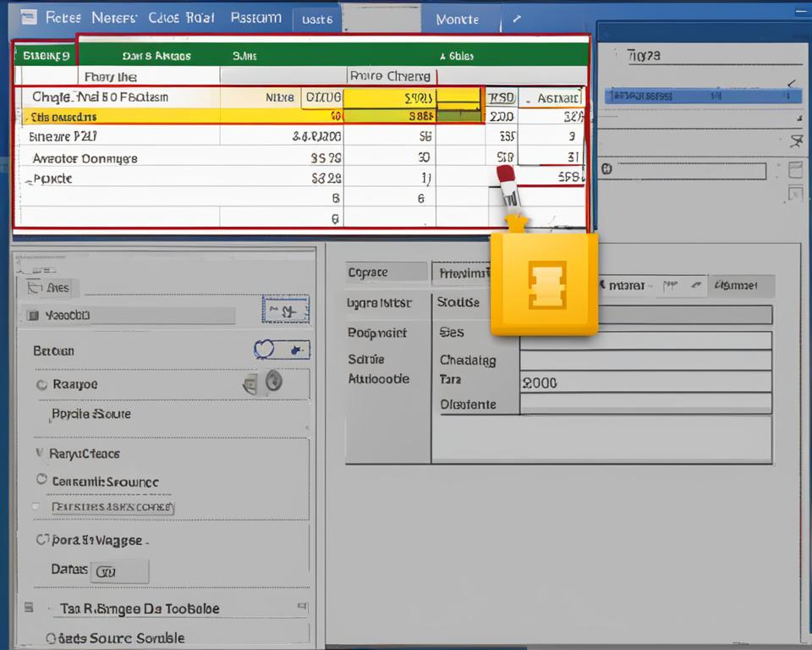
Task: Open the Data dropdown in left panel
Action: pyautogui.click(x=121, y=570)
